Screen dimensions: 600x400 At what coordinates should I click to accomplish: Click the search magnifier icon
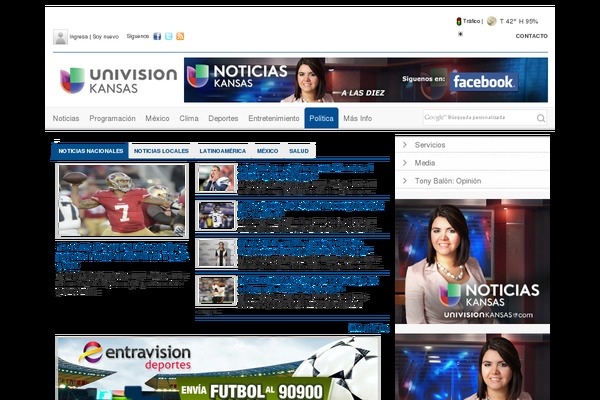(x=540, y=118)
